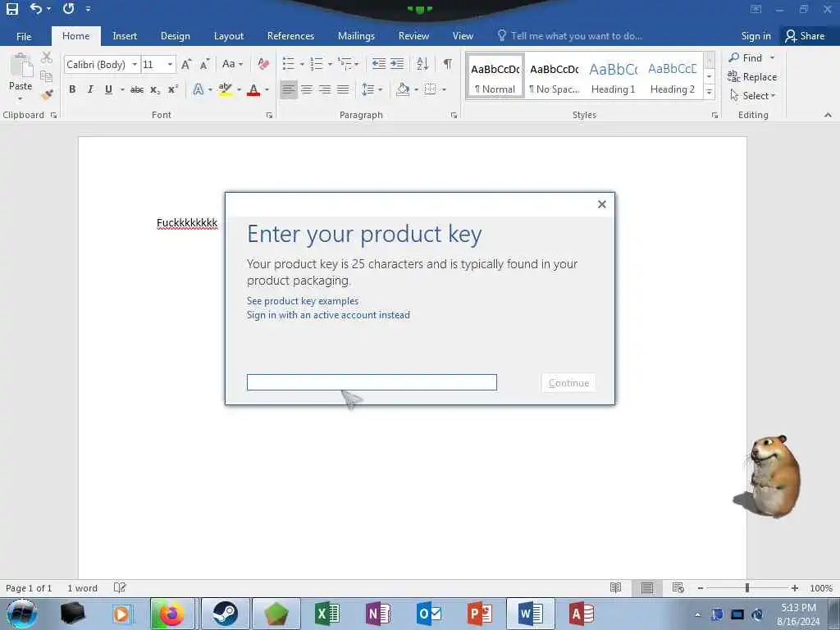Image resolution: width=840 pixels, height=630 pixels.
Task: Click See product key examples link
Action: pos(303,301)
